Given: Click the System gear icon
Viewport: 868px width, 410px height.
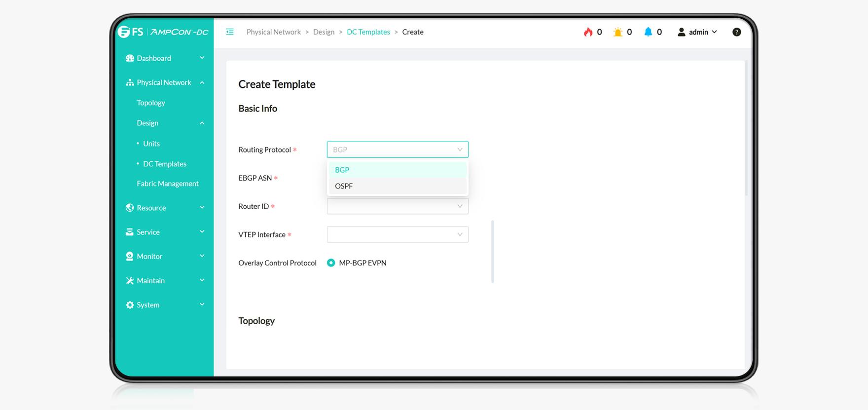Looking at the screenshot, I should 130,305.
